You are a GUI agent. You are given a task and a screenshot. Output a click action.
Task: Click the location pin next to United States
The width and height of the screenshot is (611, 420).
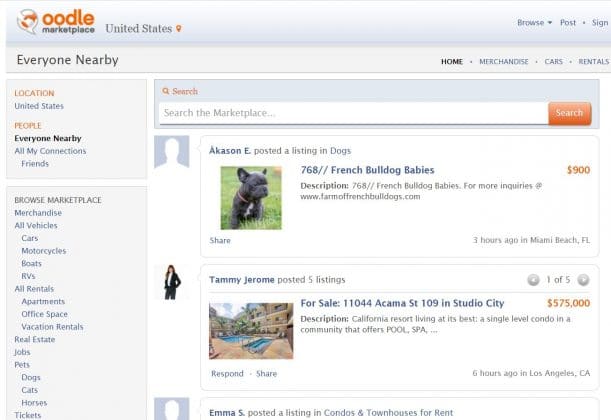point(178,28)
